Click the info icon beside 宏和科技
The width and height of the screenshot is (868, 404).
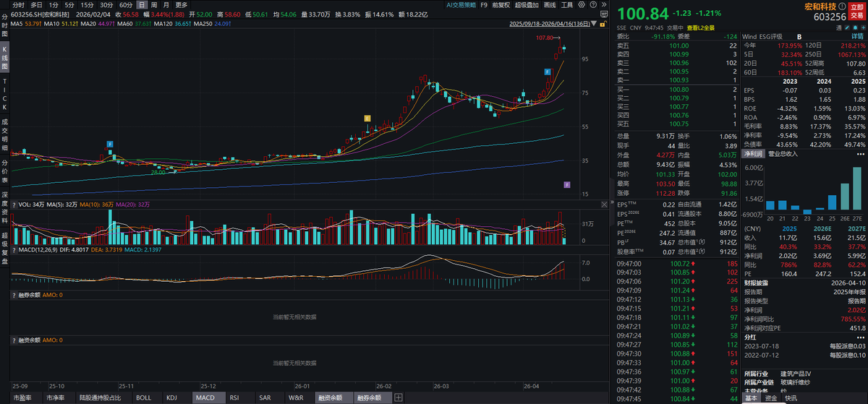[x=842, y=7]
